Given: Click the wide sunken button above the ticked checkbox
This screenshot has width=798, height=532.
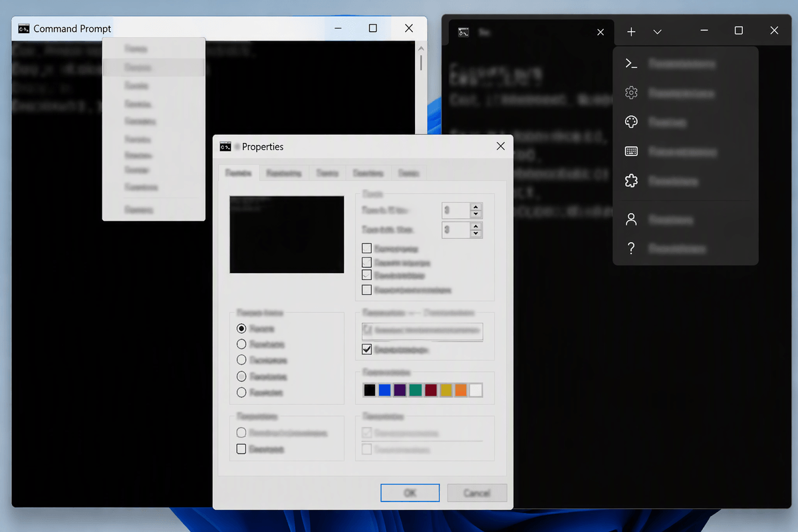Looking at the screenshot, I should [422, 331].
